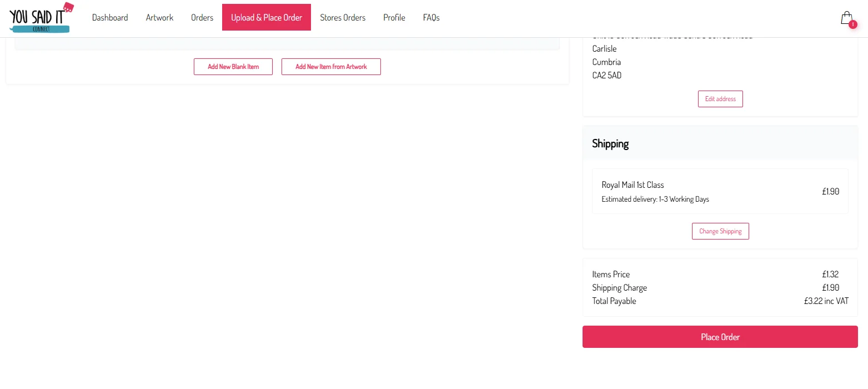Screen dimensions: 868x389
Task: Go to the Dashboard menu item
Action: [x=110, y=18]
